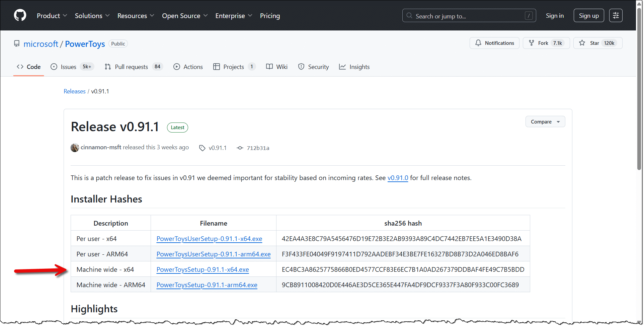Click the sha256 hash column header
The height and width of the screenshot is (327, 644).
(x=403, y=223)
